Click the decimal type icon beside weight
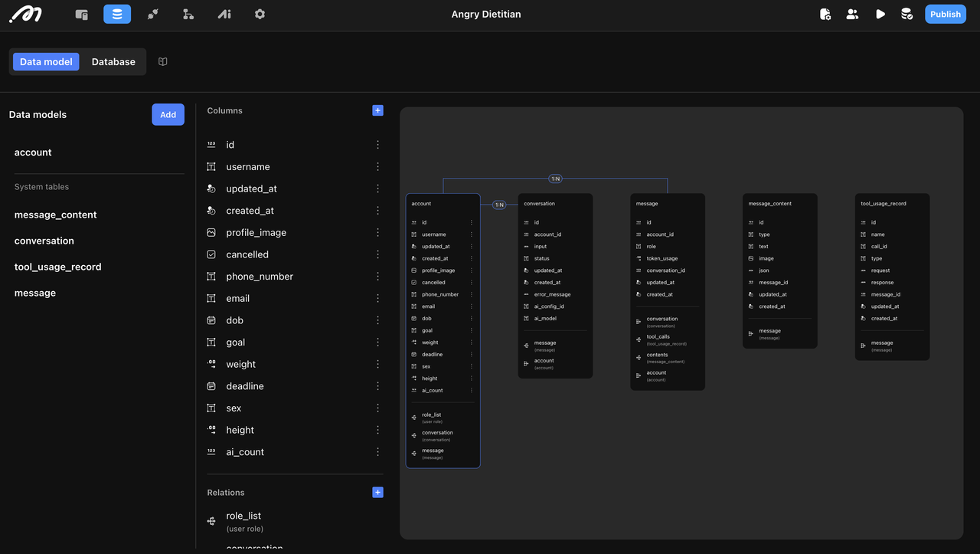Screen dimensions: 980x554 coord(211,364)
